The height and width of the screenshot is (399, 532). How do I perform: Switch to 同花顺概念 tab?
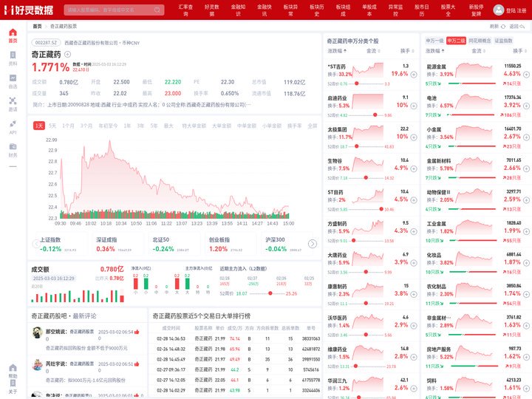480,41
